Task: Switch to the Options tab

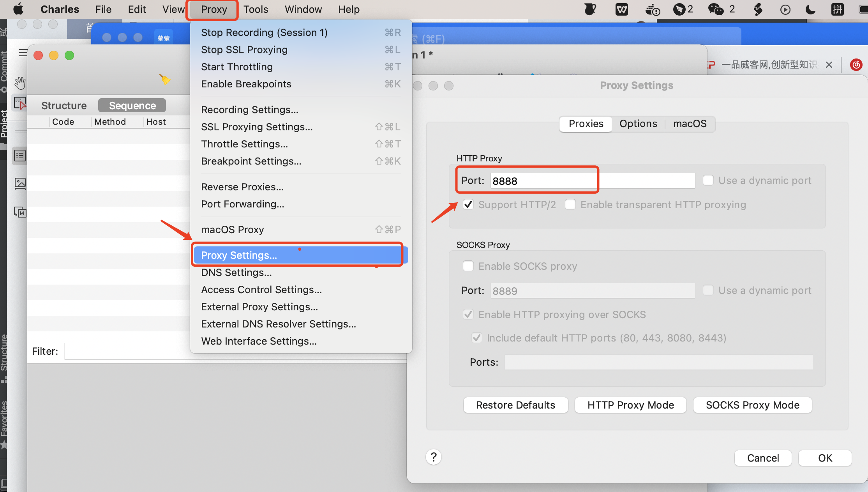Action: click(x=638, y=124)
